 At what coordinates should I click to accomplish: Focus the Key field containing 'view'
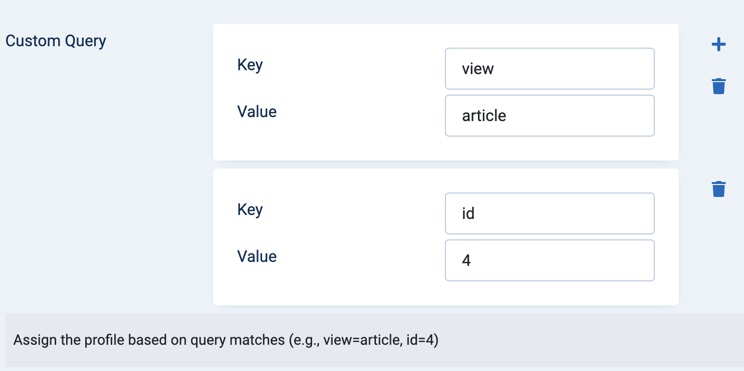coord(549,69)
